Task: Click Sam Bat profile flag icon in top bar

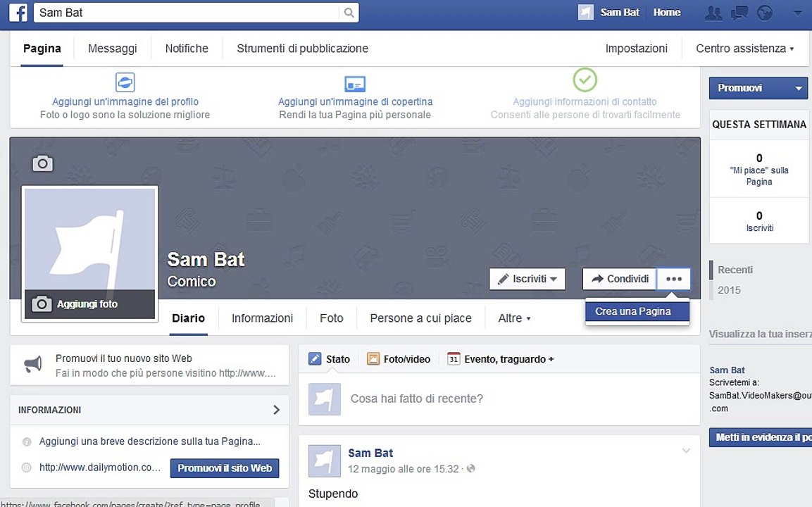Action: point(586,13)
